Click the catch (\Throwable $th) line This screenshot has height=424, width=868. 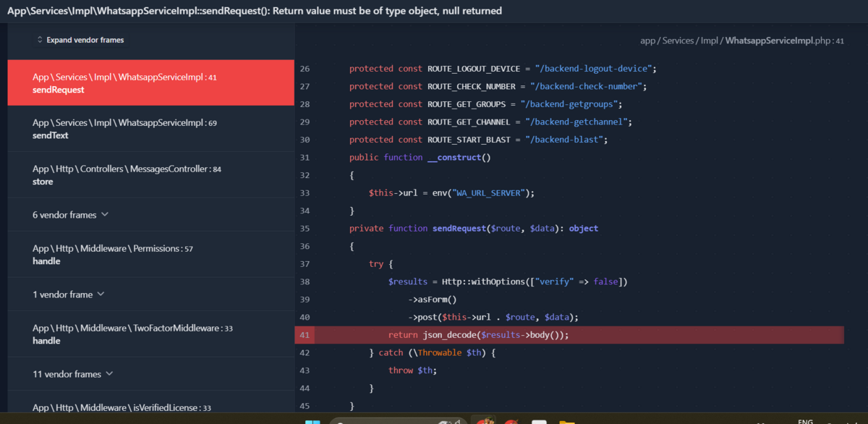tap(431, 353)
